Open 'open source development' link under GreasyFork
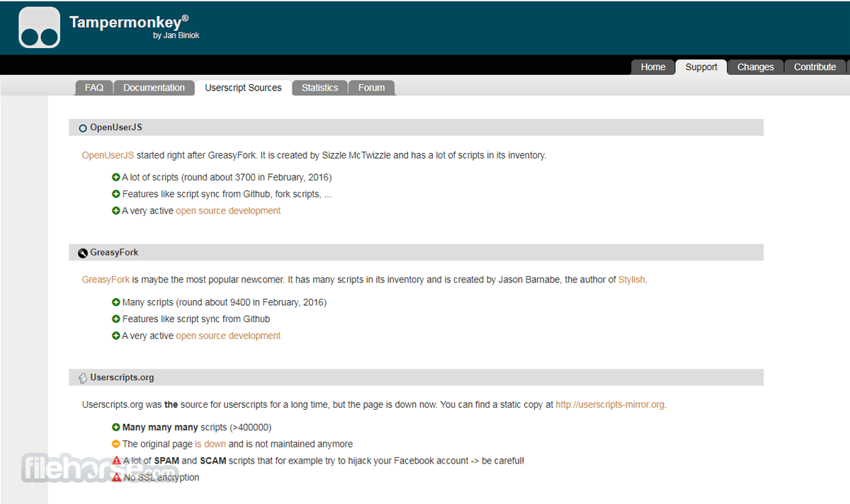850x504 pixels. click(228, 336)
